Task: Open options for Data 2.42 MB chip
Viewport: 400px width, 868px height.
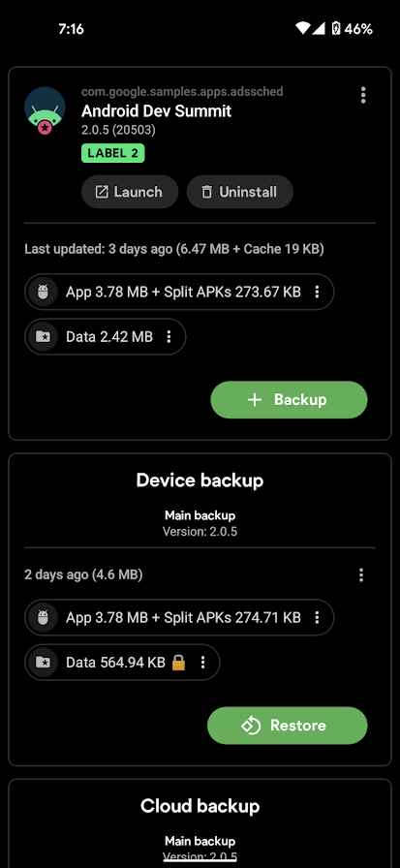Action: tap(169, 336)
